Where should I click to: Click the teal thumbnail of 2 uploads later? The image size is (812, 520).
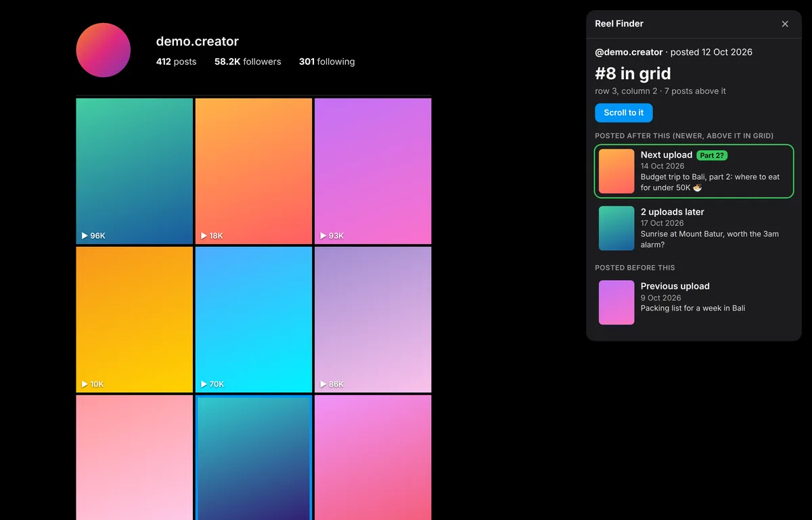tap(616, 229)
